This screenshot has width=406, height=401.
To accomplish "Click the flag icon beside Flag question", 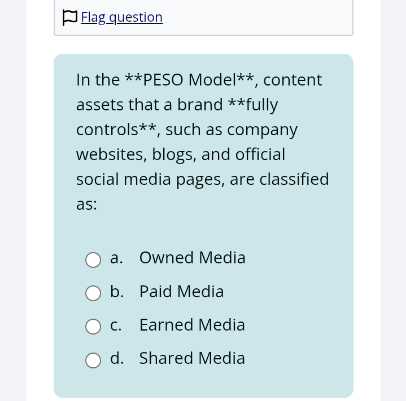I will coord(70,18).
